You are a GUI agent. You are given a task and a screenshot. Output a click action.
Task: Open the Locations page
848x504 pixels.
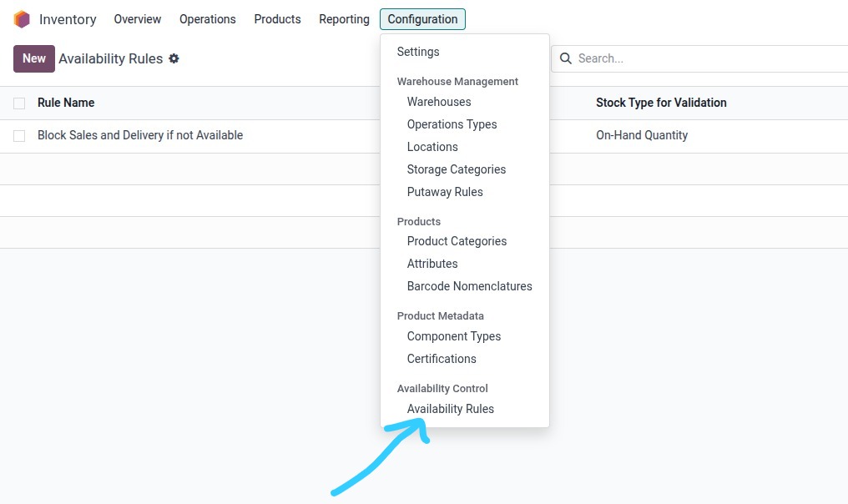point(432,146)
